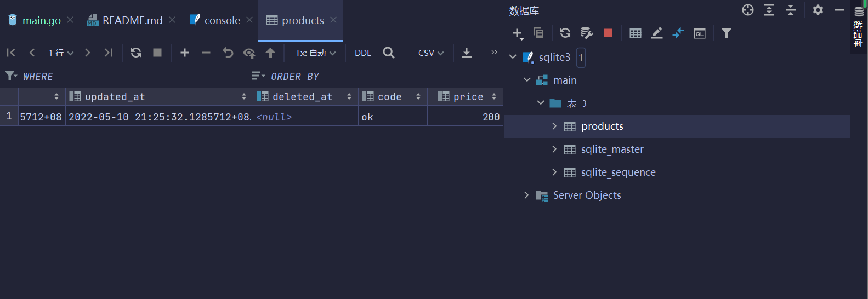
Task: Expand the sqlite_master table node
Action: (x=554, y=150)
